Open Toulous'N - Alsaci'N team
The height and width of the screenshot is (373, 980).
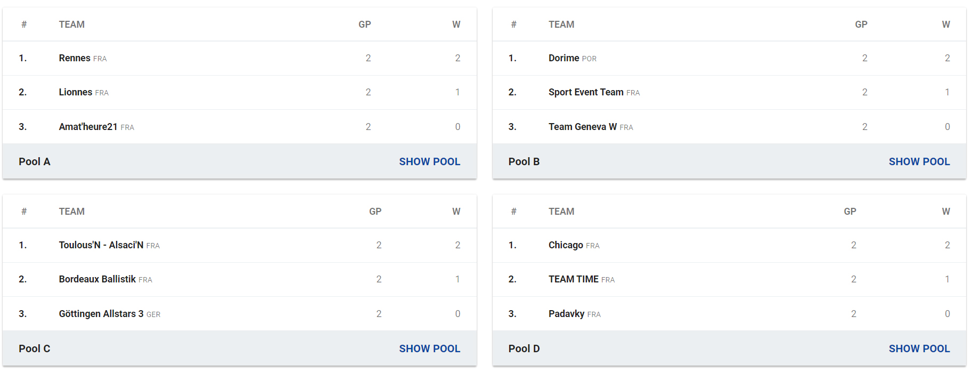coord(101,245)
